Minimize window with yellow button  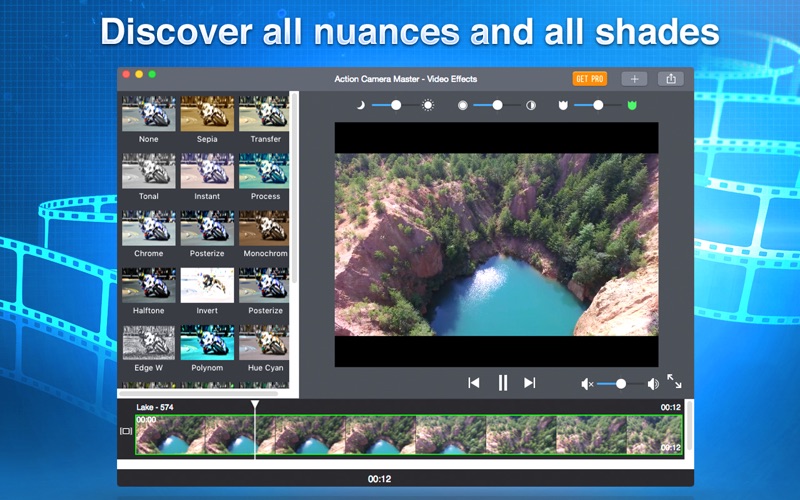(x=139, y=74)
